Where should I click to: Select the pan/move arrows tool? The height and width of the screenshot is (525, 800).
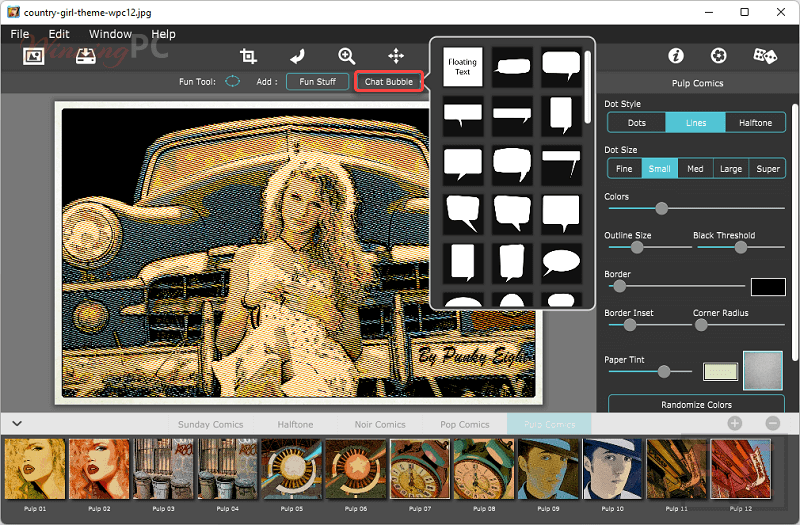(396, 56)
